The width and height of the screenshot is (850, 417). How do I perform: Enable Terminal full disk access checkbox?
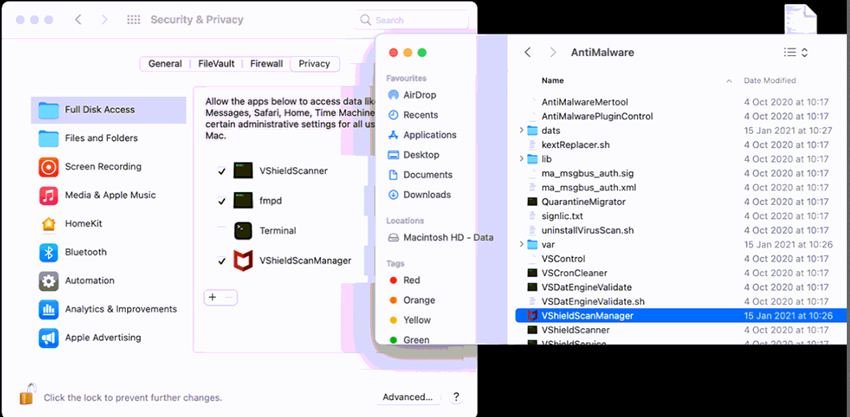coord(222,230)
